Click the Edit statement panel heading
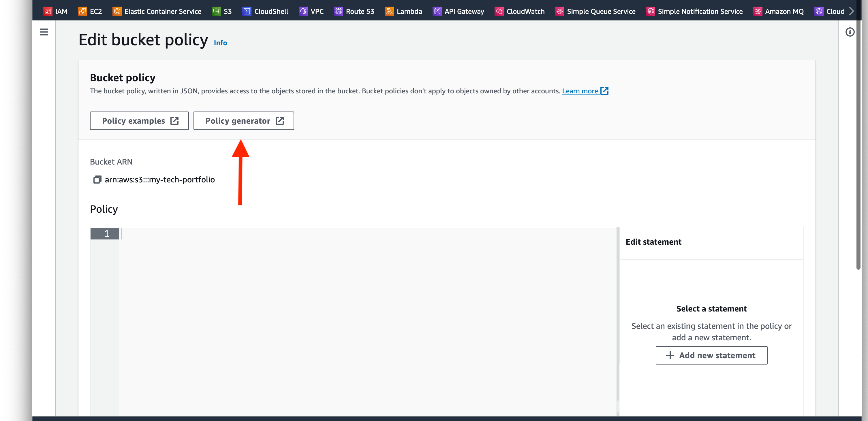868x421 pixels. tap(653, 242)
